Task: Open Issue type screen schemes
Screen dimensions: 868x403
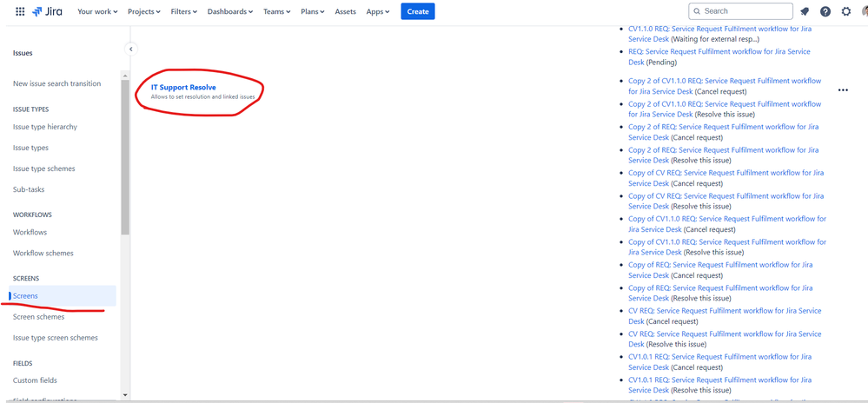Action: [56, 338]
